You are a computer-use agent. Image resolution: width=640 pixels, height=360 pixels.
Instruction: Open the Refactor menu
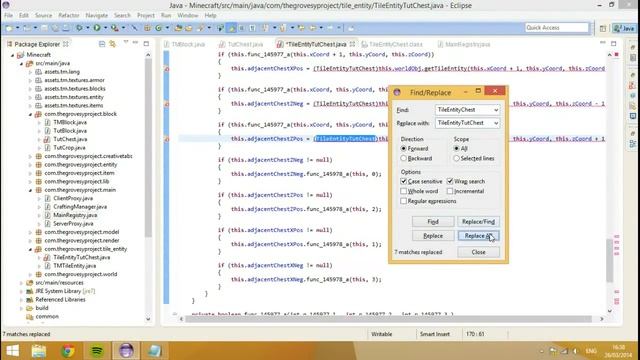[69, 16]
